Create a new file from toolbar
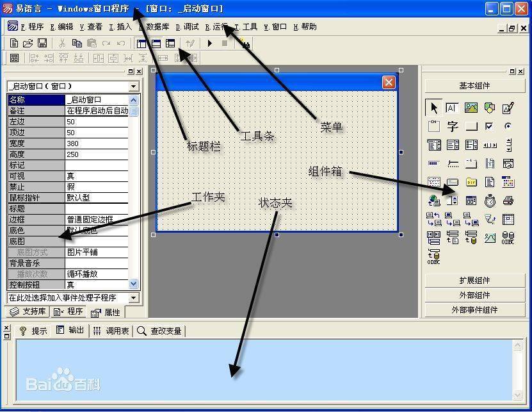 point(14,43)
